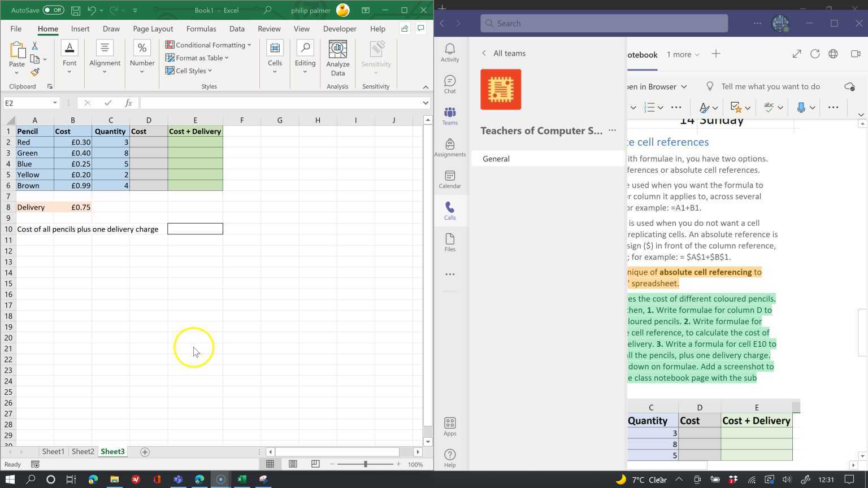
Task: Switch to Sheet2 tab
Action: 83,452
